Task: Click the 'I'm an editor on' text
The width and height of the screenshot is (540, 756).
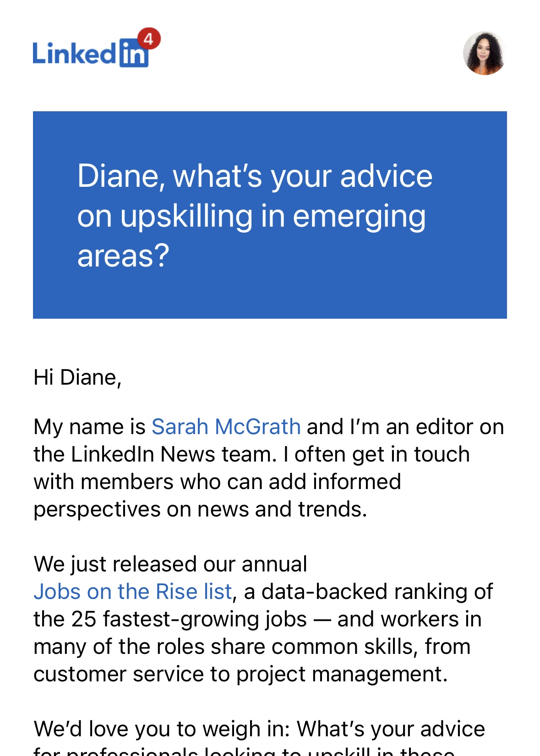Action: pos(427,427)
